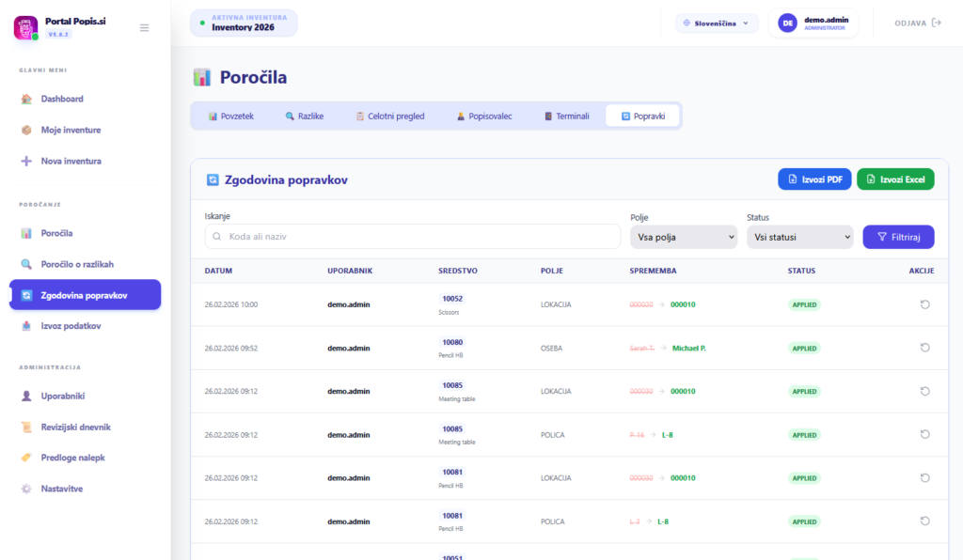Screen dimensions: 963x560
Task: Revert the 10052 Scissors correction
Action: coord(924,304)
